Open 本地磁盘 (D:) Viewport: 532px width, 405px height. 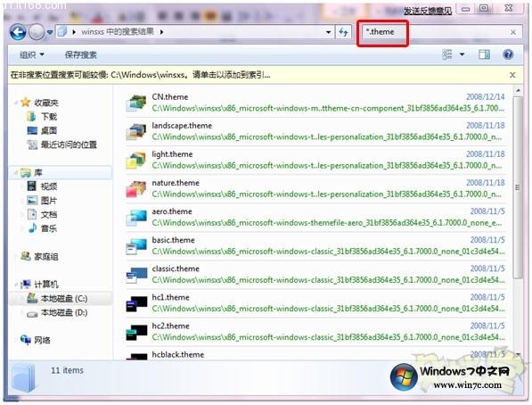pos(64,312)
